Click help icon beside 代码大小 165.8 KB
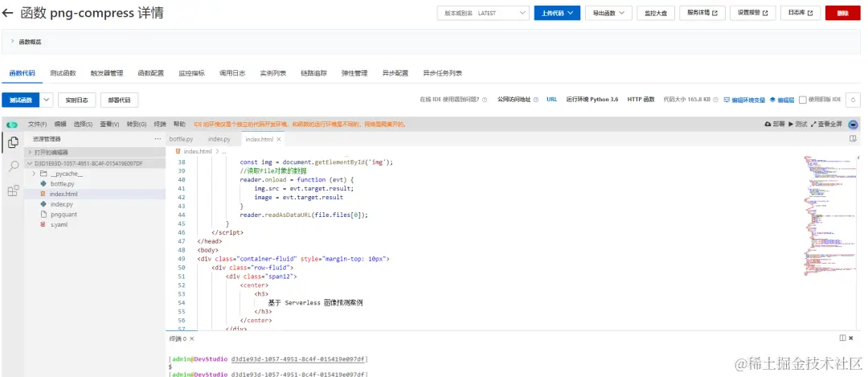Screen dimensions: 868x377 716,100
